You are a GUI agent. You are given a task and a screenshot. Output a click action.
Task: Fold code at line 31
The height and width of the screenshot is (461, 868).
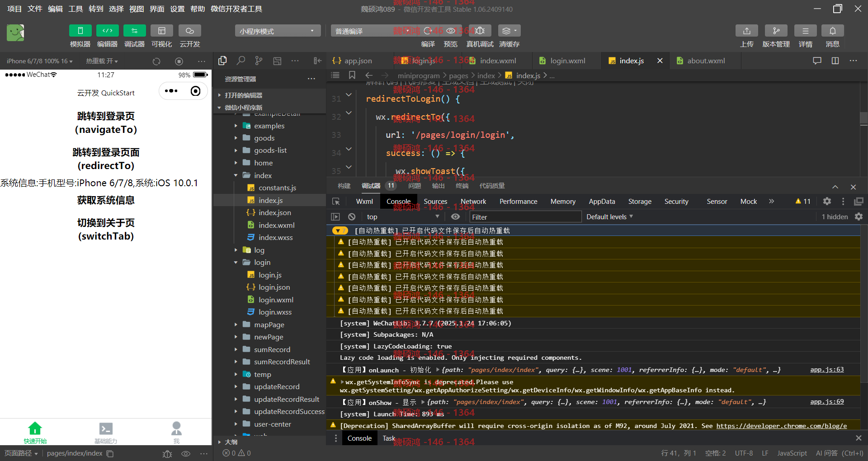(x=349, y=95)
